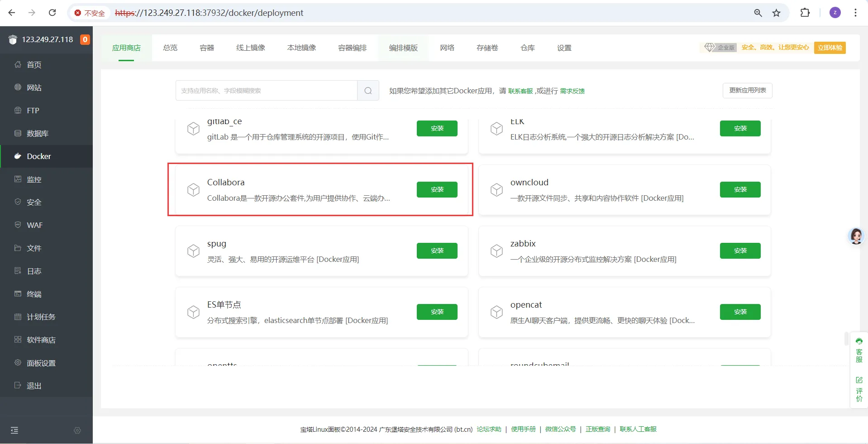
Task: Click the 退出 logout sidebar item
Action: [x=46, y=386]
